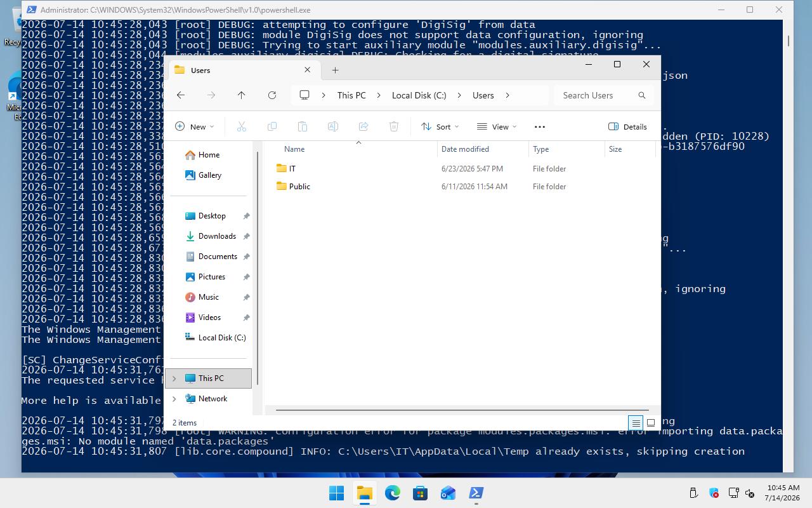Click the Copy icon in toolbar
The image size is (812, 508).
point(272,126)
